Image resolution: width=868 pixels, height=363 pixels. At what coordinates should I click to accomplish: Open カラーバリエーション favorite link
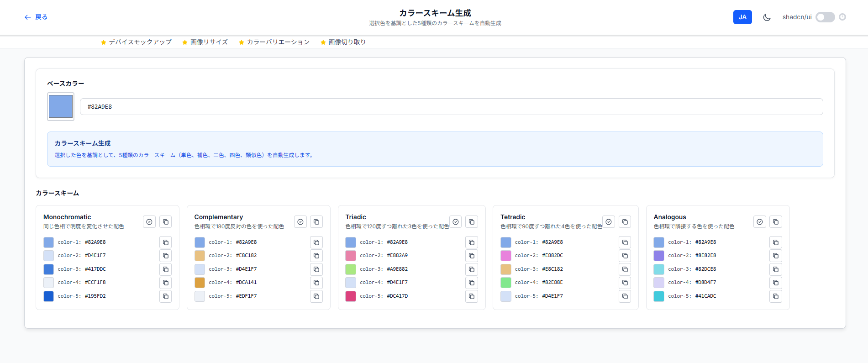[274, 42]
